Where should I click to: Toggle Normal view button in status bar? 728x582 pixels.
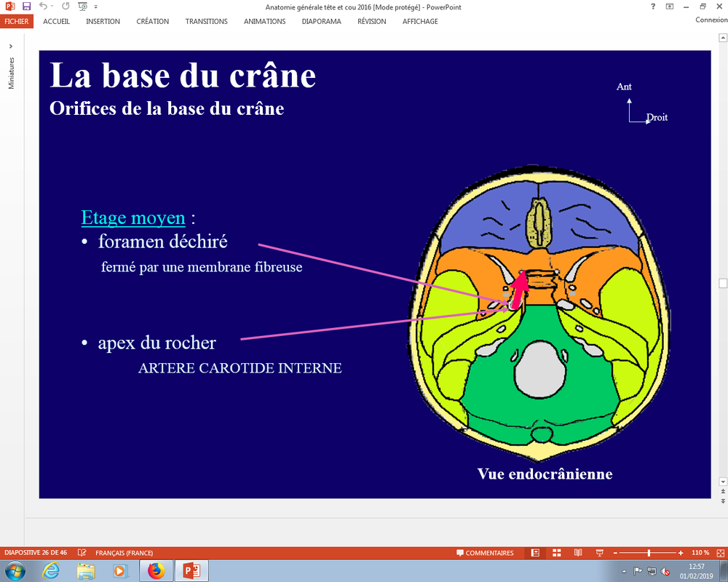coord(535,553)
